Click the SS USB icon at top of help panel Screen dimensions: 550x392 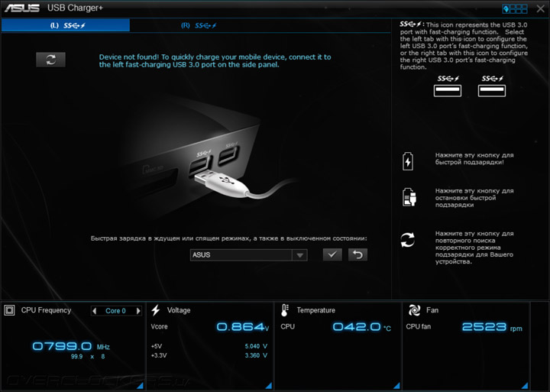(411, 24)
